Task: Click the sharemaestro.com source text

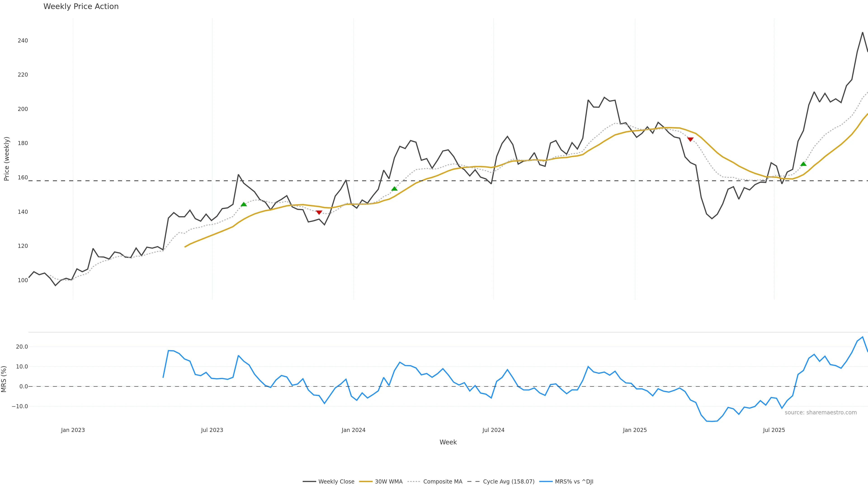Action: tap(821, 413)
